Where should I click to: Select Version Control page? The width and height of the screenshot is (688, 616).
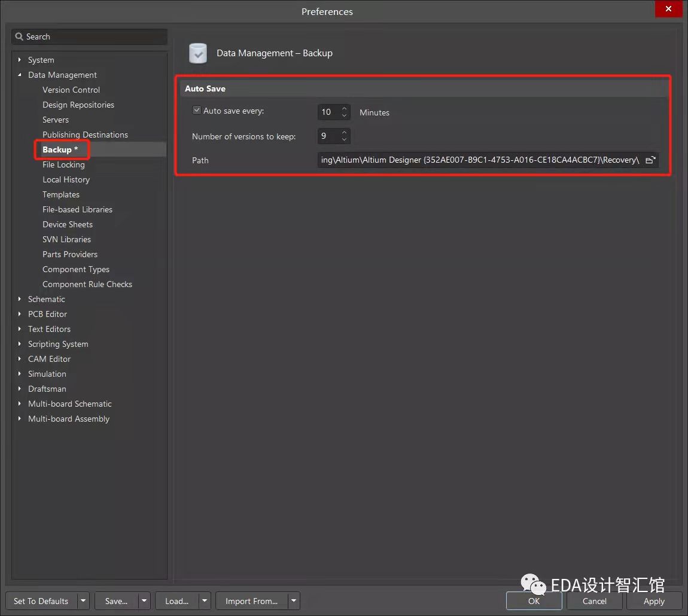(71, 90)
